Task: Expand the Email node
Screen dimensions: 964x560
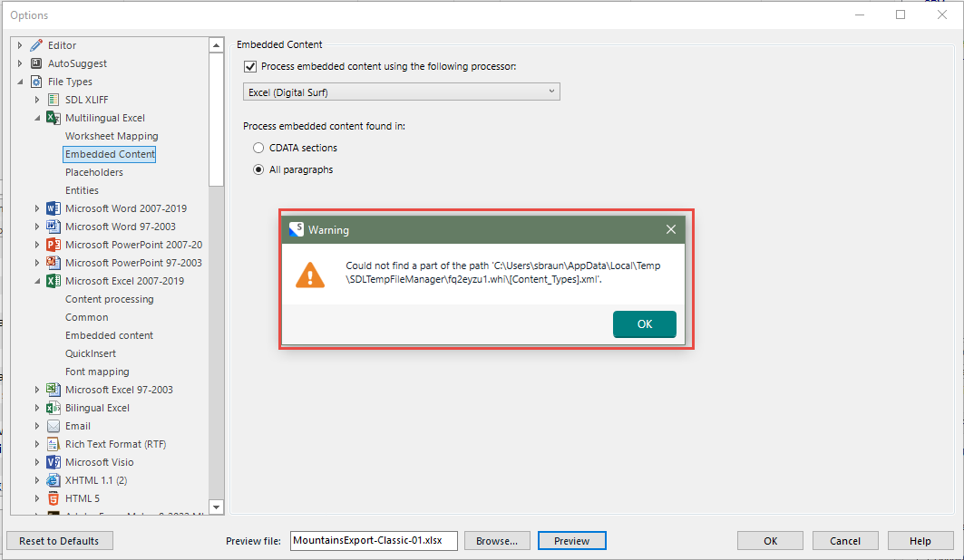Action: [x=37, y=426]
